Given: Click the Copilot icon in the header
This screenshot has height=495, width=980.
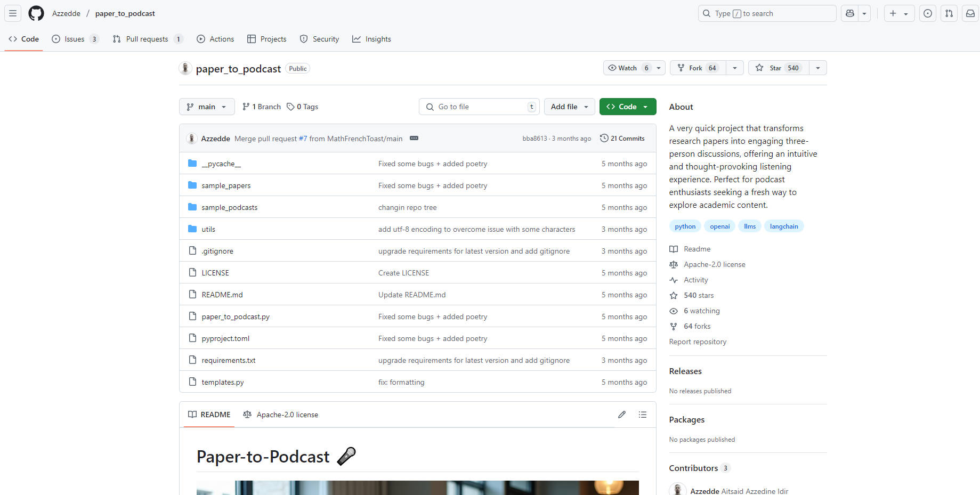Looking at the screenshot, I should 849,13.
